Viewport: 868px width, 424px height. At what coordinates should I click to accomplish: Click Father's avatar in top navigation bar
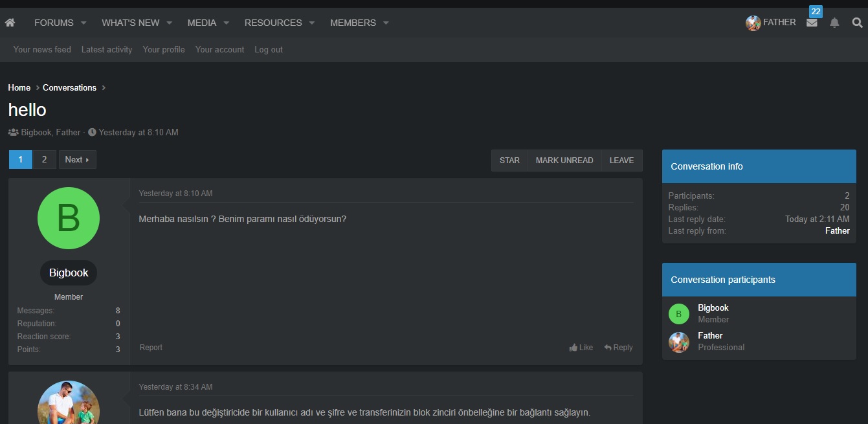tap(753, 23)
